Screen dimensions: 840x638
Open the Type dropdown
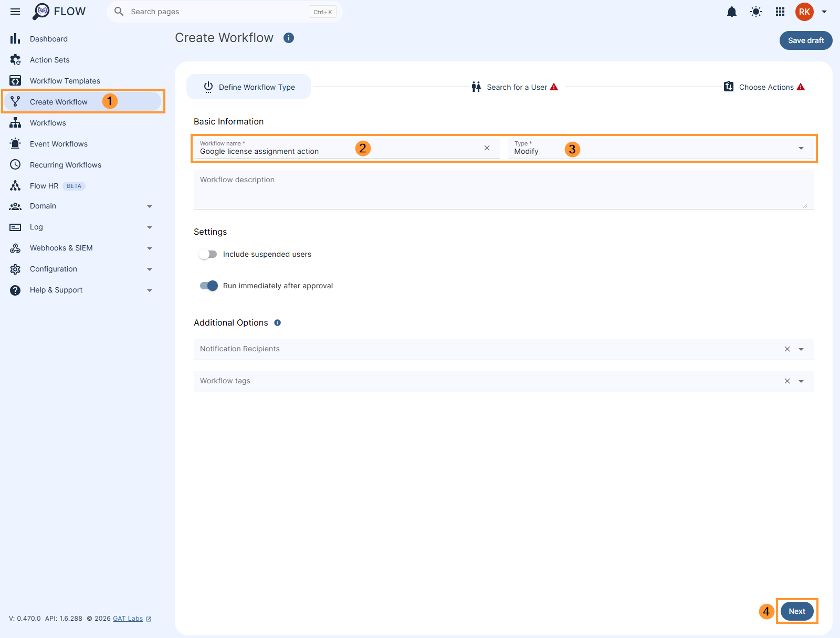click(x=661, y=148)
